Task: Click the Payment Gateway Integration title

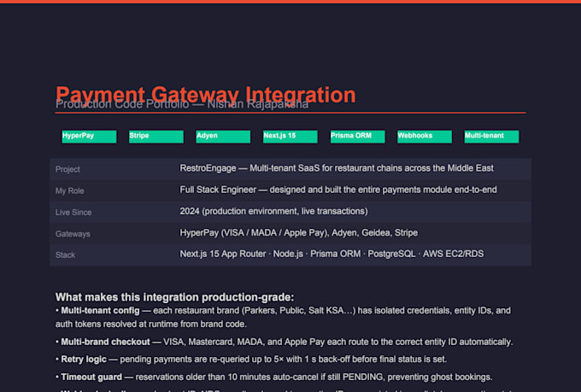Action: [x=206, y=93]
